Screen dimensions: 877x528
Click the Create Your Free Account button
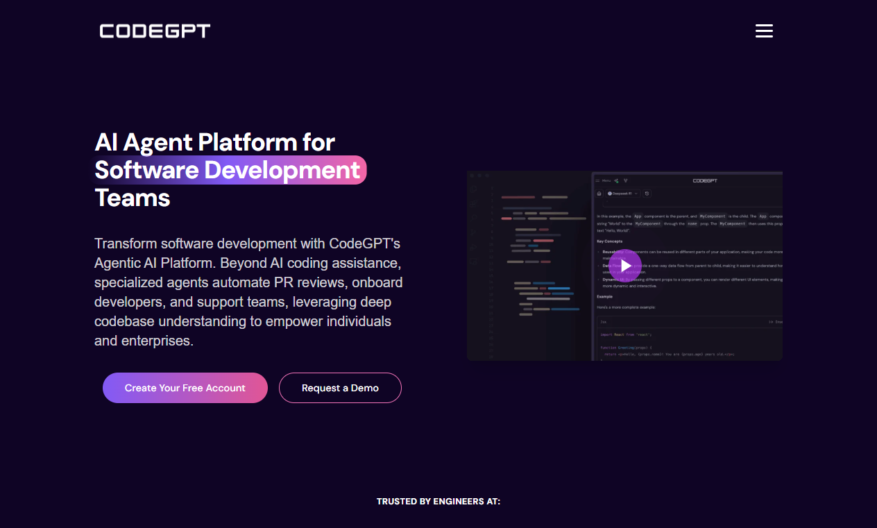(185, 388)
